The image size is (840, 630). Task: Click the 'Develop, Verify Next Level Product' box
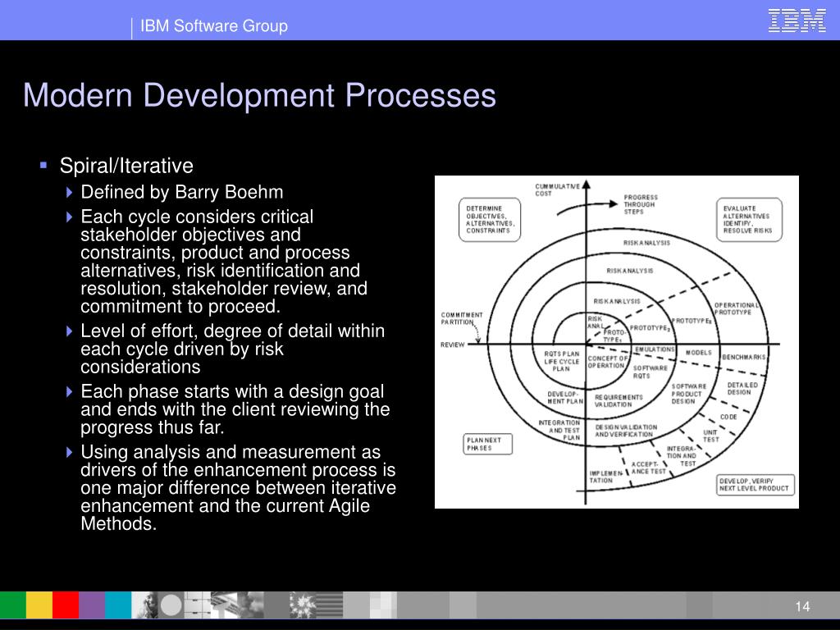(756, 485)
